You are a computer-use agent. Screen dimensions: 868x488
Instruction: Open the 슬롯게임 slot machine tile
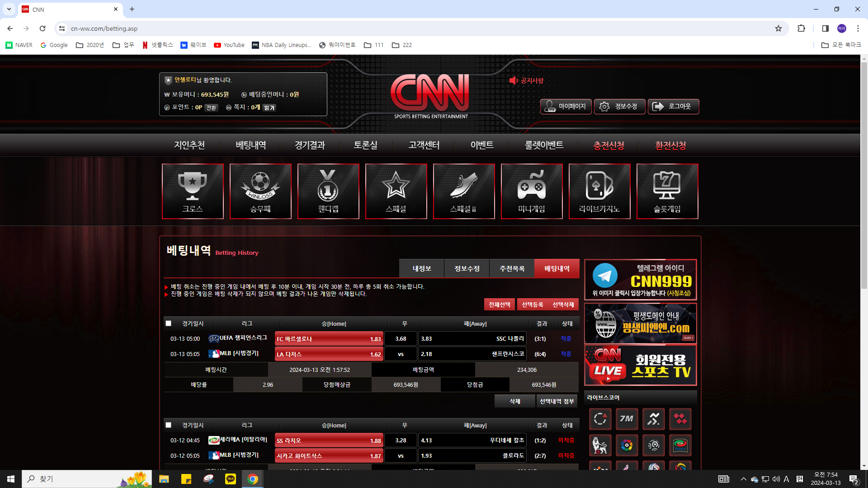[667, 191]
